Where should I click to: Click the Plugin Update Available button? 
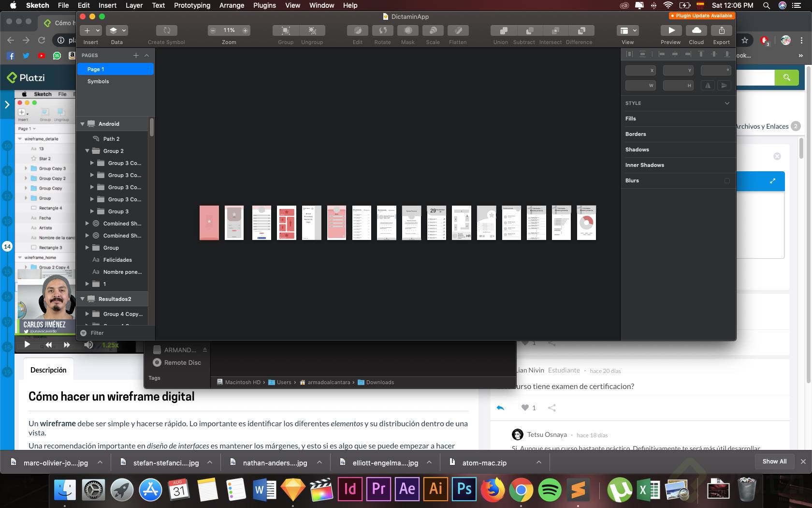[x=702, y=15]
